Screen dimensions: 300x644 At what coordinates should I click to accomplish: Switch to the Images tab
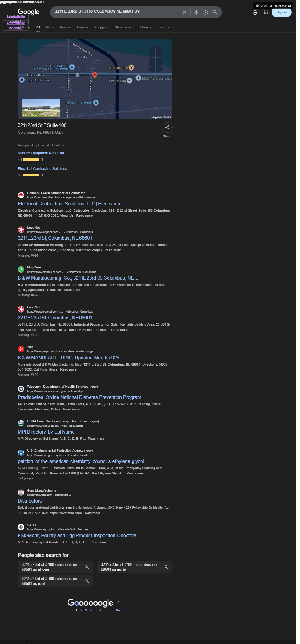pyautogui.click(x=66, y=27)
